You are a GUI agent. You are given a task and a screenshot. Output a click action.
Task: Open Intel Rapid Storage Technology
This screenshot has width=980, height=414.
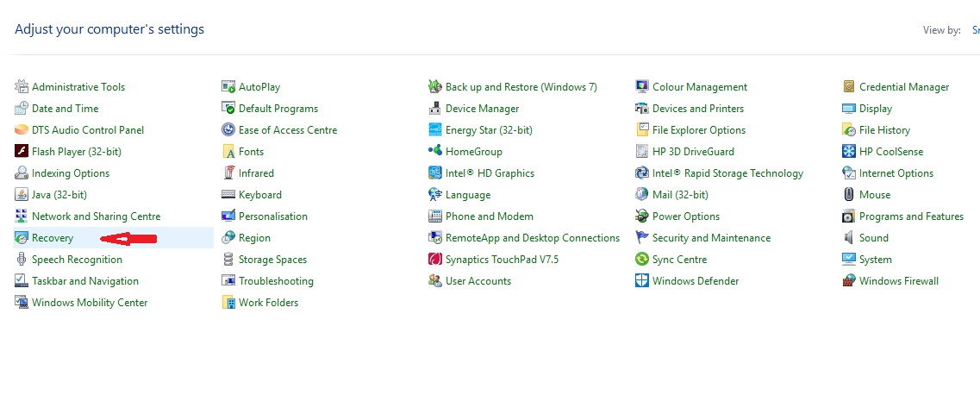728,173
